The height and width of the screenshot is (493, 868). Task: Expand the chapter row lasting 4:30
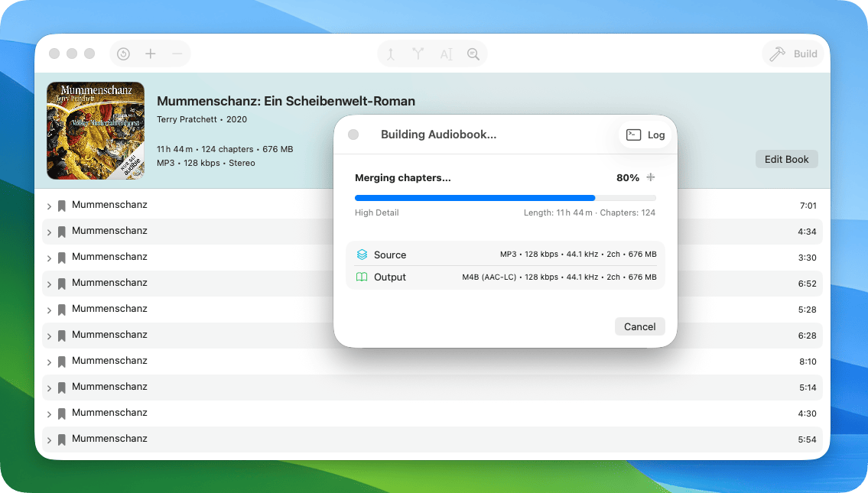click(49, 414)
